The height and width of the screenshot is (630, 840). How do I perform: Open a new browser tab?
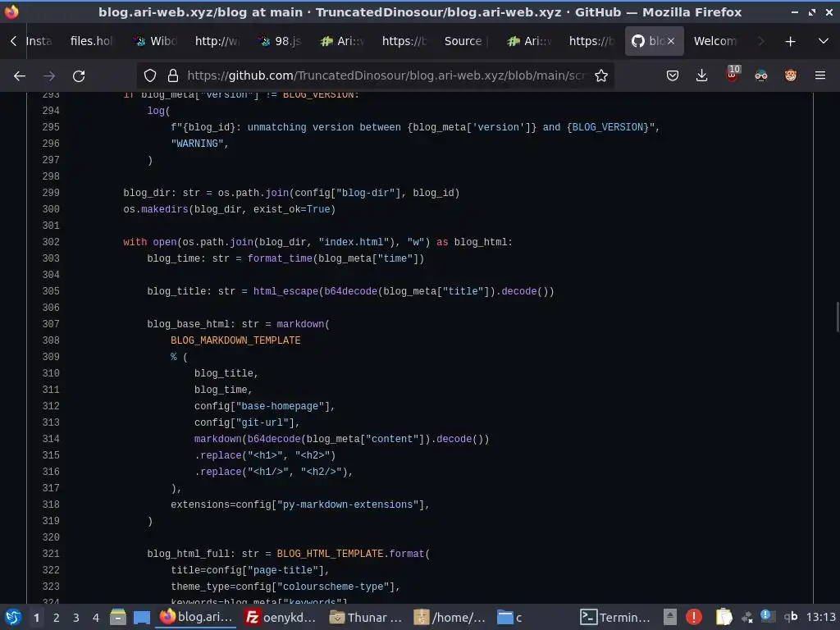click(790, 41)
